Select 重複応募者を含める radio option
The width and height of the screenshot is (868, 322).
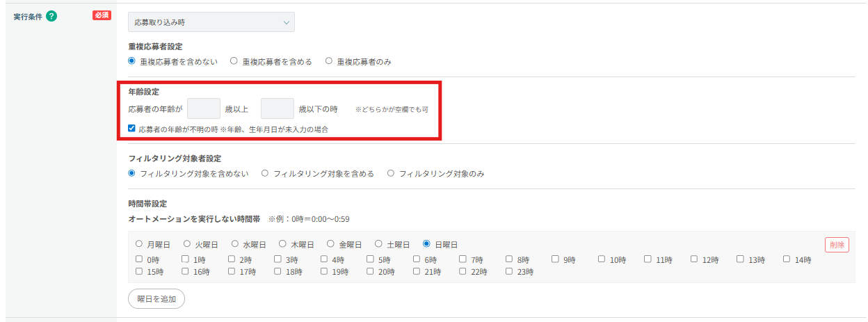point(234,61)
